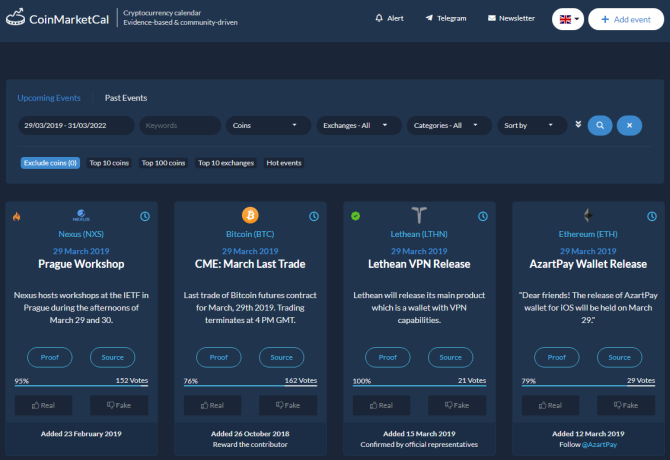Viewport: 670px width, 460px height.
Task: Open Source for Lethean VPN Release
Action: point(450,357)
